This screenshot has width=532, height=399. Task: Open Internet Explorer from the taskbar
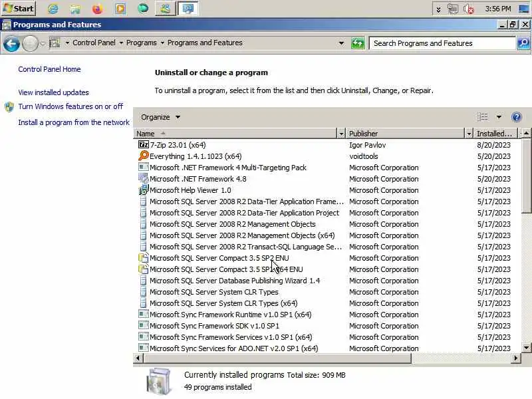(53, 9)
